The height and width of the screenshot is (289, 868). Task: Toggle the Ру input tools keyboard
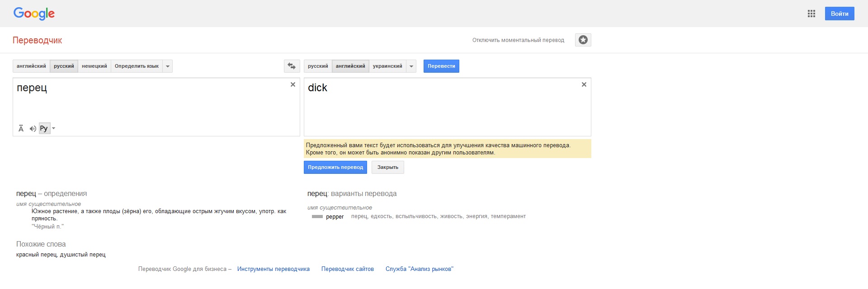tap(44, 129)
